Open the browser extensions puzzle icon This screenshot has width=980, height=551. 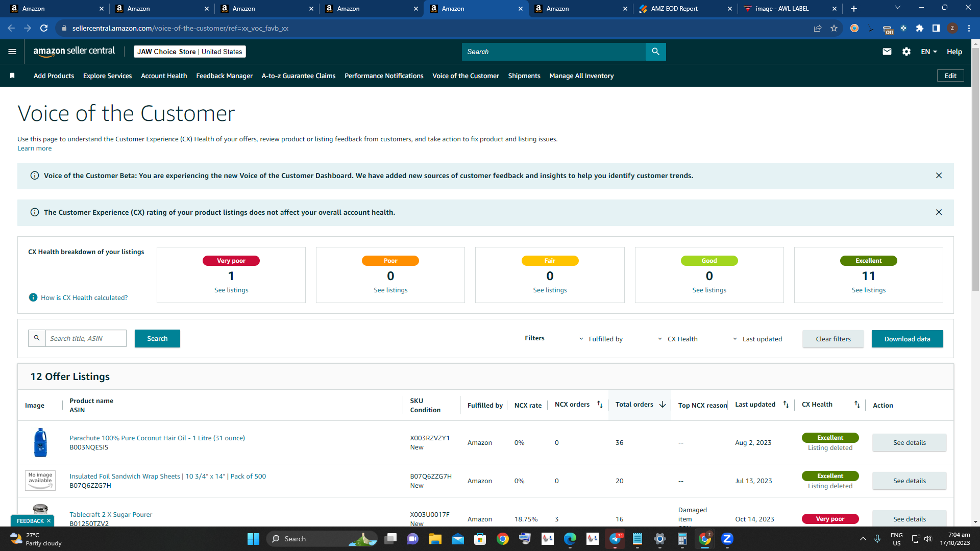coord(920,28)
